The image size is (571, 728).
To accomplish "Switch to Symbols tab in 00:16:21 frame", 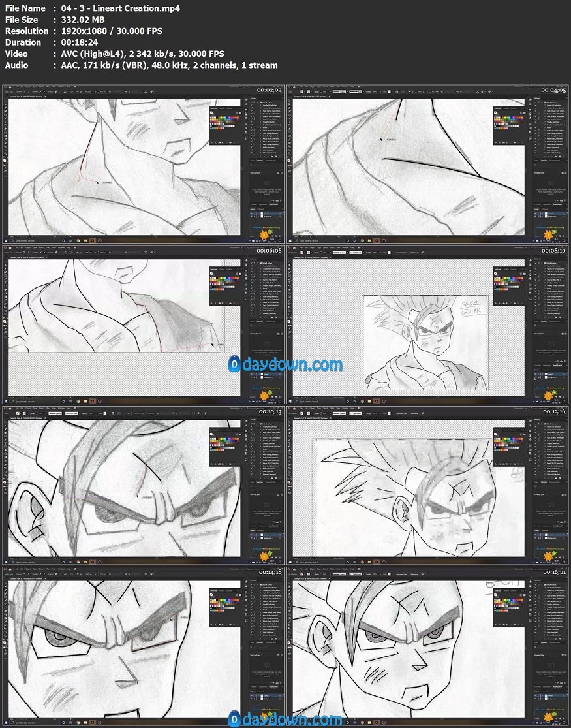I will pos(514,591).
